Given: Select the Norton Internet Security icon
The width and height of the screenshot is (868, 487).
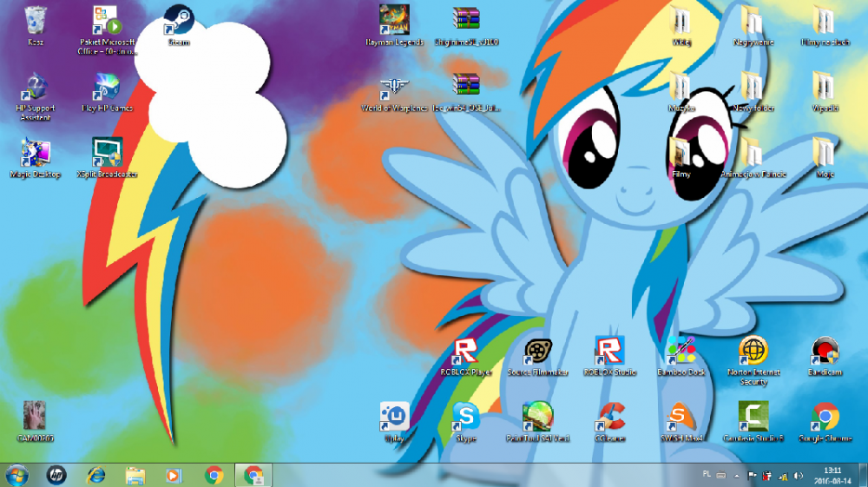Looking at the screenshot, I should (x=753, y=352).
